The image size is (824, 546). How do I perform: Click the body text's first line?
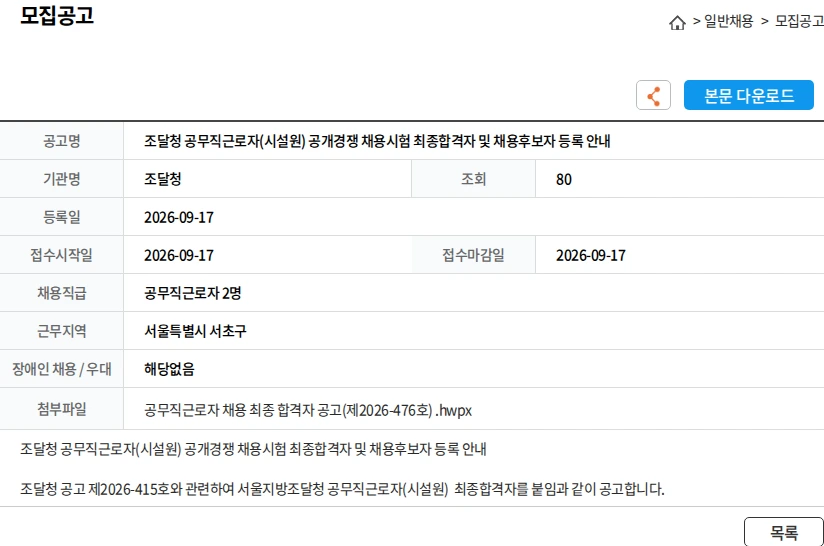253,449
